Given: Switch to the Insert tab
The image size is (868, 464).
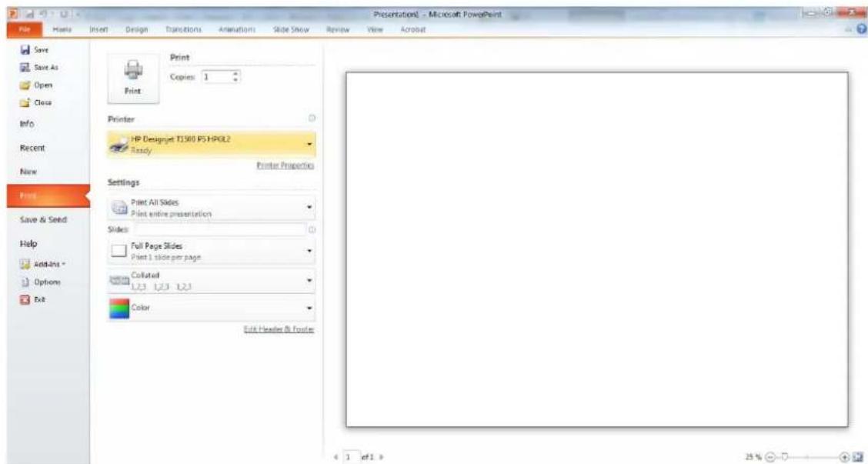Looking at the screenshot, I should point(98,29).
